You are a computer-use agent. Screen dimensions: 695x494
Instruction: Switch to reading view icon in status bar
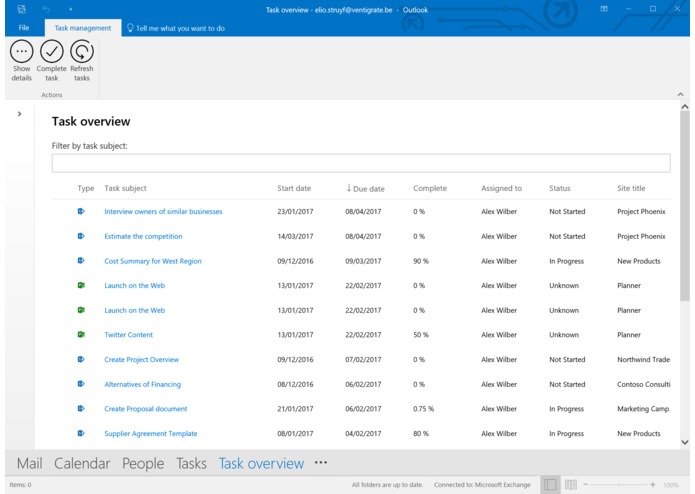tap(571, 485)
